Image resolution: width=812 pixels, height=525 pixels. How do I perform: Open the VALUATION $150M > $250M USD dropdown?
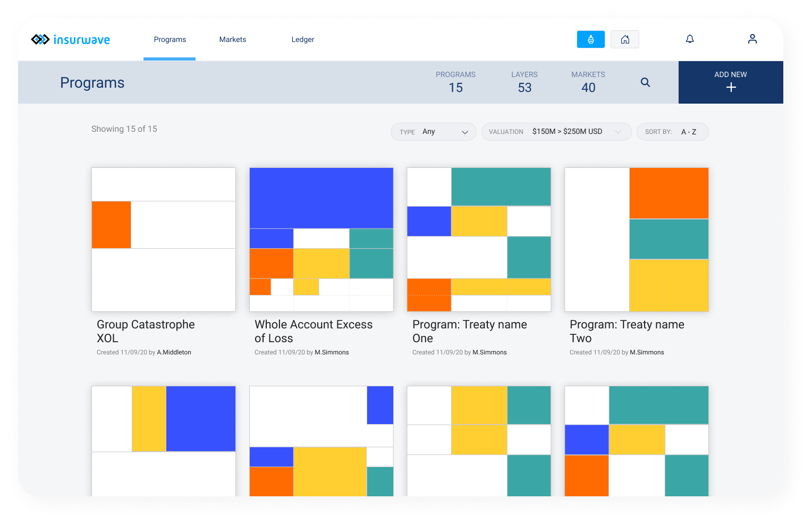556,132
